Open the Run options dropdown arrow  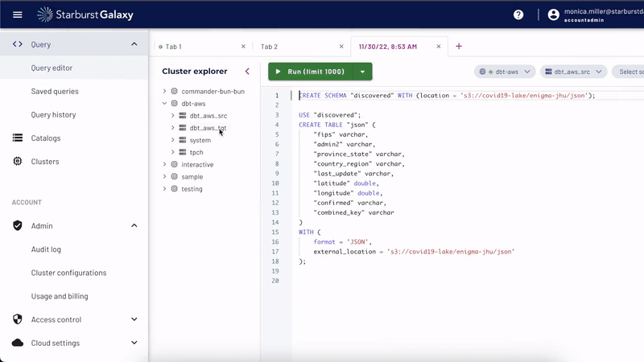click(363, 72)
